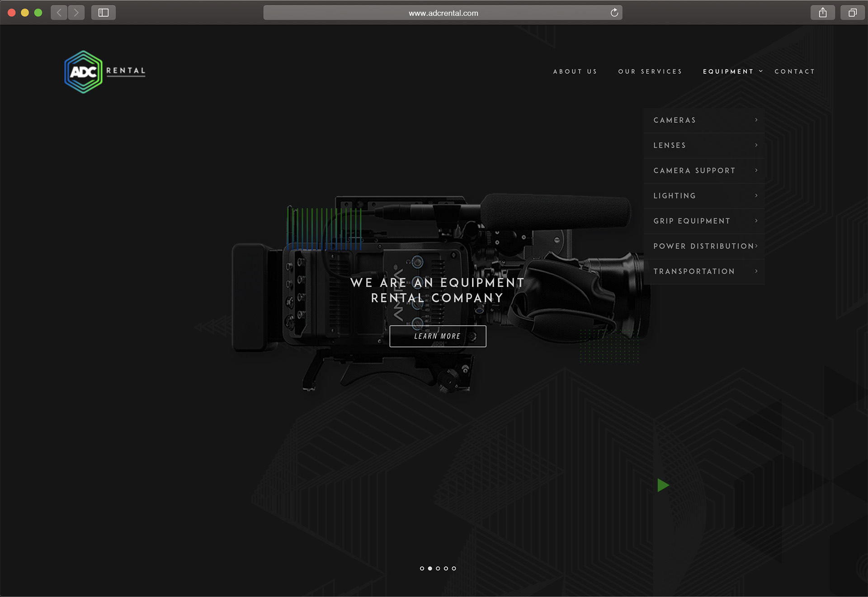Click the ADC Rental hexagon logo
This screenshot has height=597, width=868.
(x=84, y=72)
